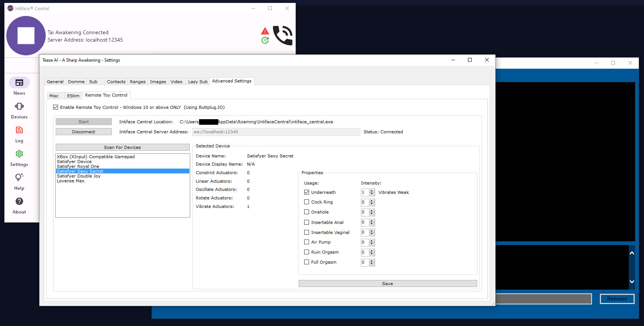The height and width of the screenshot is (326, 644).
Task: Minimize the Tease AI Settings window
Action: tap(453, 60)
